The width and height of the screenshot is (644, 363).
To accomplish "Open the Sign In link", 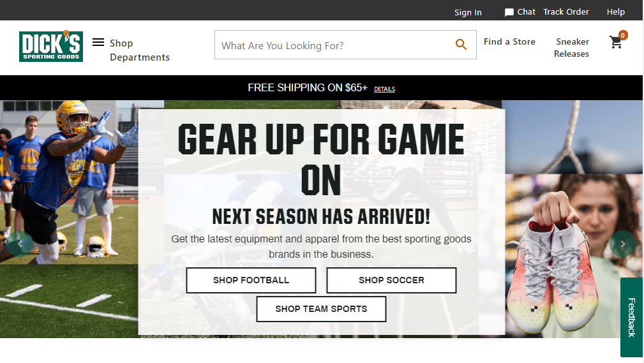I will click(468, 12).
